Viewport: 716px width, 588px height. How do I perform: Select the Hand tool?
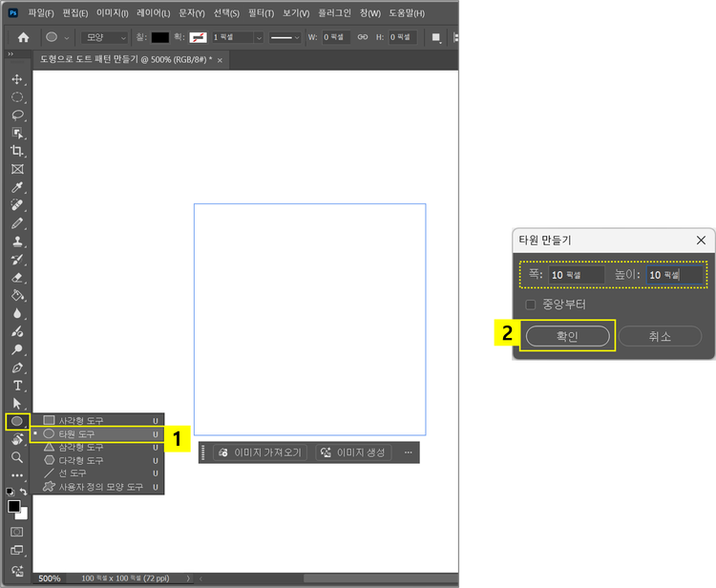point(17,439)
